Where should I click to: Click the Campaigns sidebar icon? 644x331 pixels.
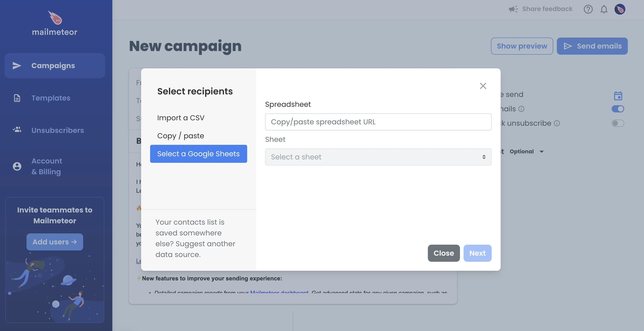pos(16,65)
